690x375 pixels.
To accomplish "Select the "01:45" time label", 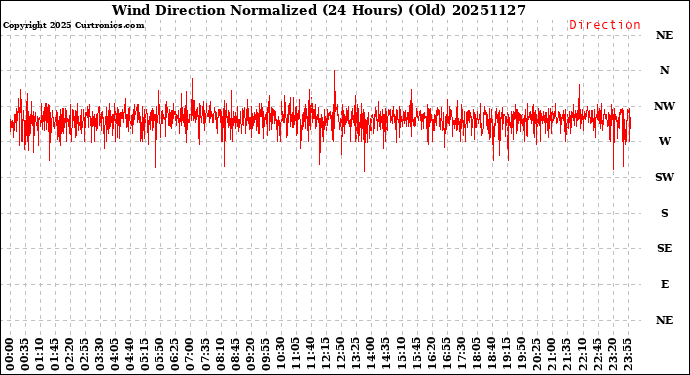I will pos(55,355).
